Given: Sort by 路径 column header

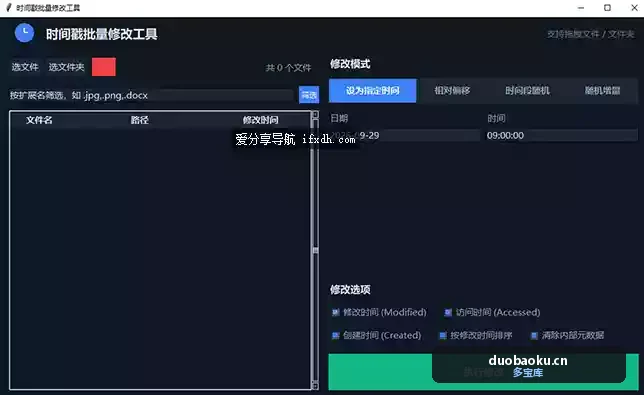Looking at the screenshot, I should coord(140,120).
